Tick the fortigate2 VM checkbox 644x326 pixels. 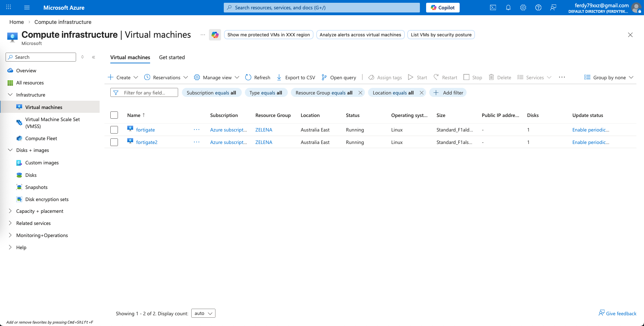point(114,142)
